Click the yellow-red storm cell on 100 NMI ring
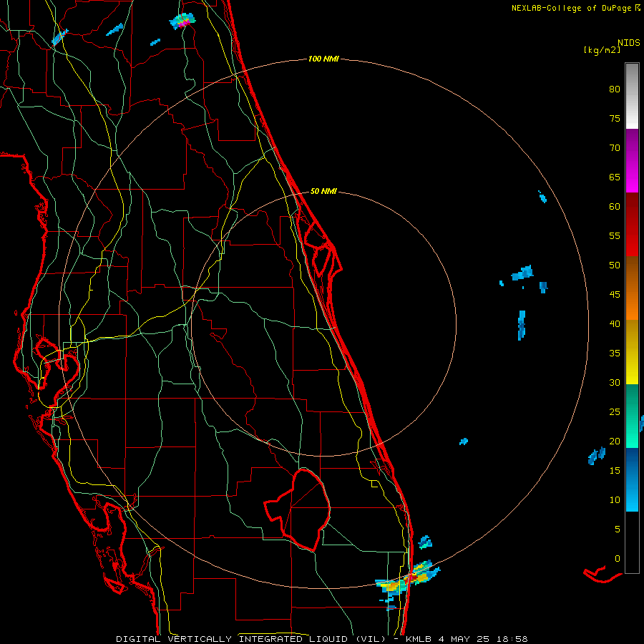 coord(407,580)
